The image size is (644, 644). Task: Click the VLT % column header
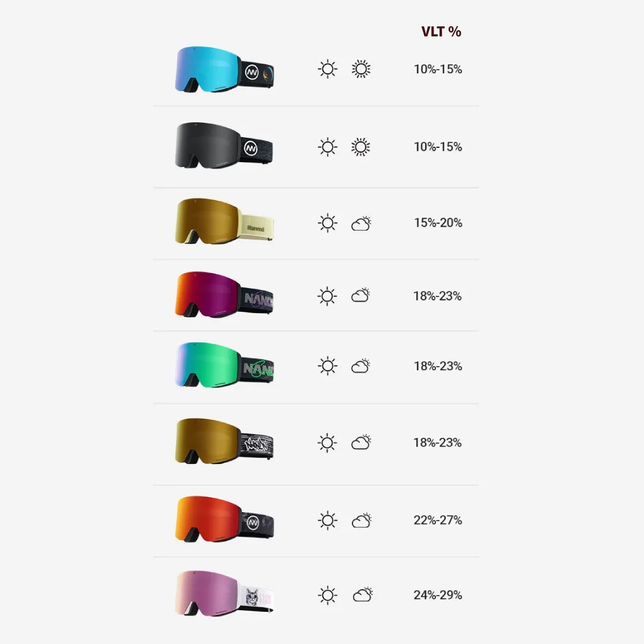point(441,32)
